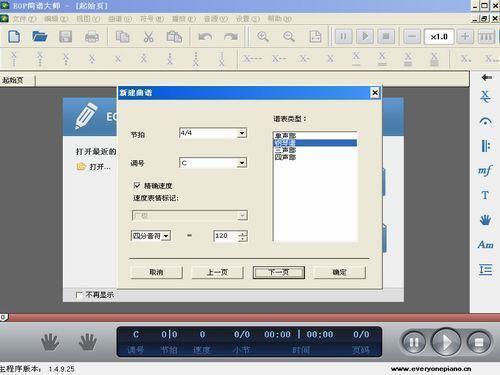Click the tempo 120 spinner arrows
This screenshot has width=500, height=375.
[243, 236]
